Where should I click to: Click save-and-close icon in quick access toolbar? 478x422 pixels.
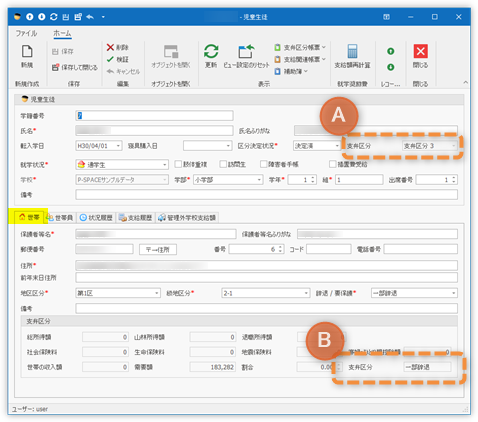click(78, 17)
